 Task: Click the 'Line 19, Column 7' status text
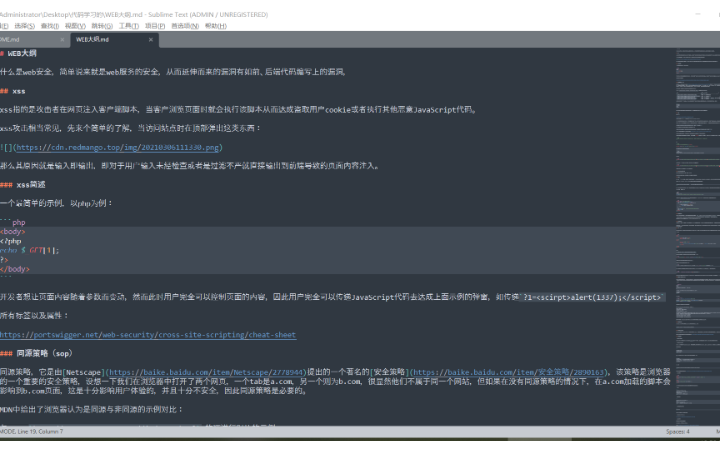(x=40, y=432)
